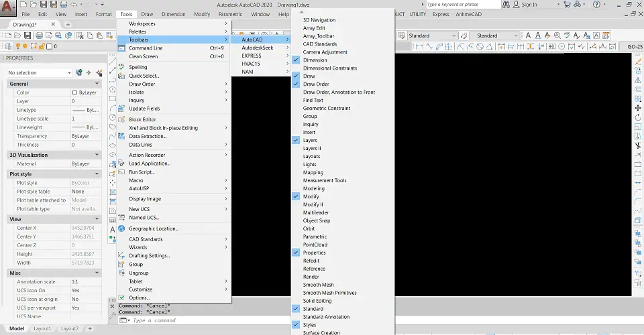Click the Multiline Text tool icon

pyautogui.click(x=528, y=36)
